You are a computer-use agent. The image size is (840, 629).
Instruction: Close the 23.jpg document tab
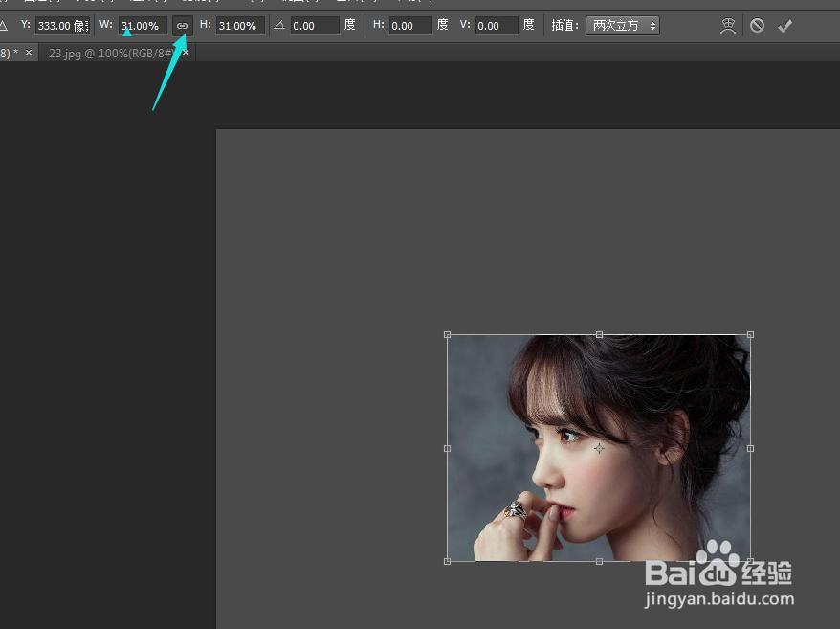click(186, 53)
